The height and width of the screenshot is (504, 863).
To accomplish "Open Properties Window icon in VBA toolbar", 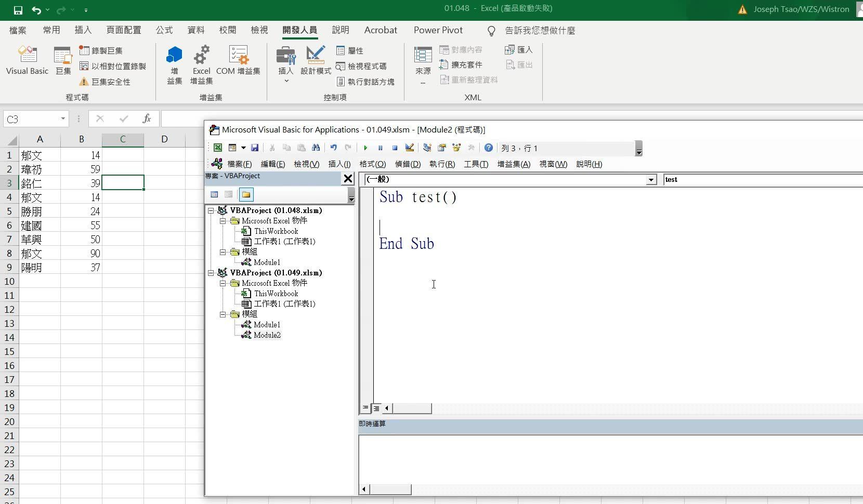I will [x=441, y=148].
